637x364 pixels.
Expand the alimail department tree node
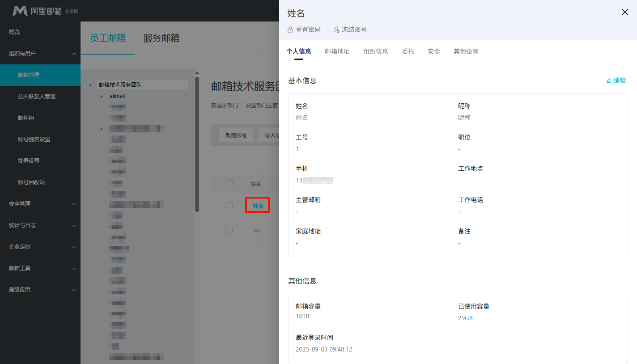click(102, 96)
